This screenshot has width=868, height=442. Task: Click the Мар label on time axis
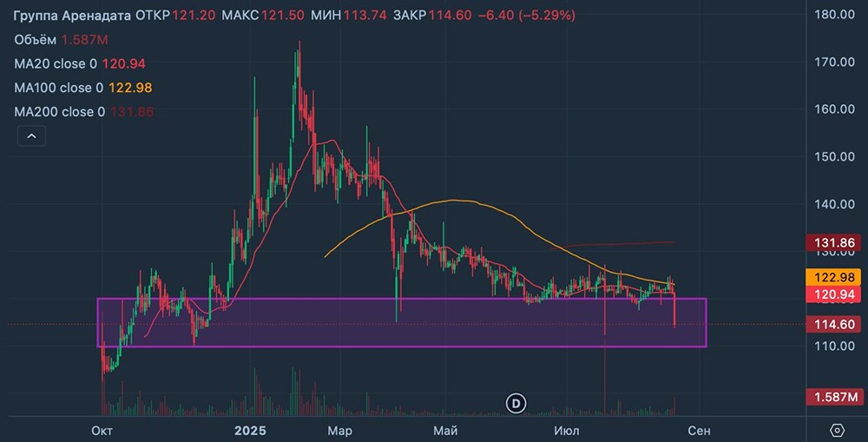pos(339,431)
